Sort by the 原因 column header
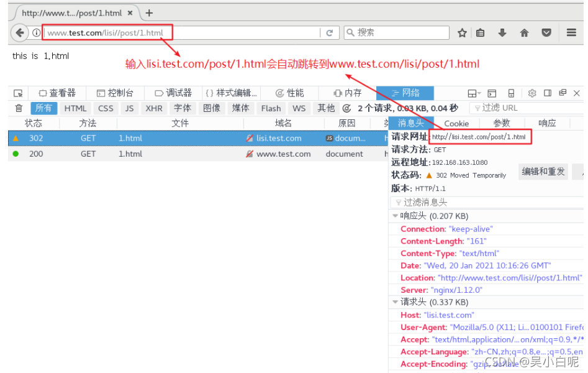588x373 pixels. coord(347,123)
